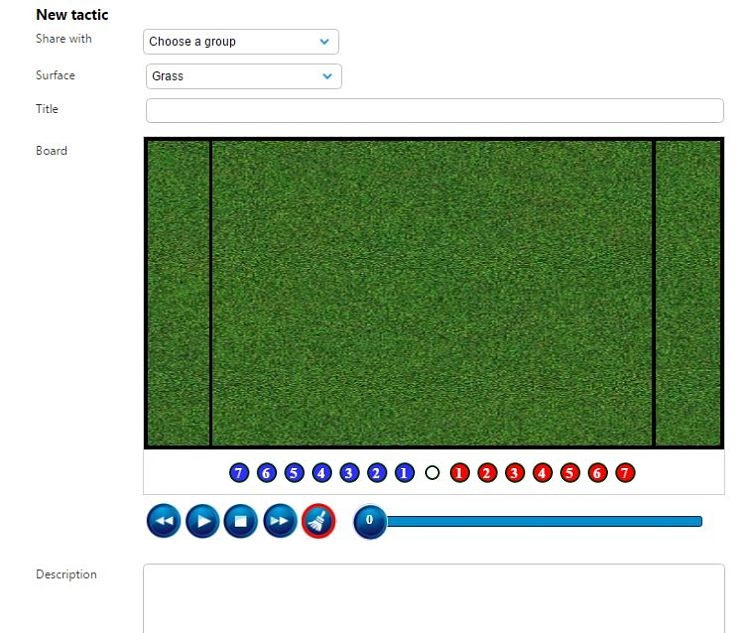Select blue player token 7
Viewport: 750px width, 633px height.
(239, 473)
